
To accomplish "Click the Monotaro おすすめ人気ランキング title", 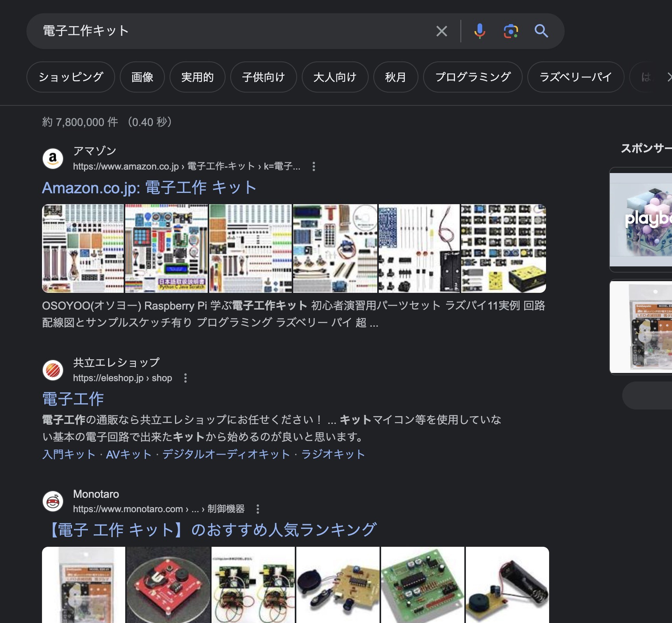I will (209, 529).
